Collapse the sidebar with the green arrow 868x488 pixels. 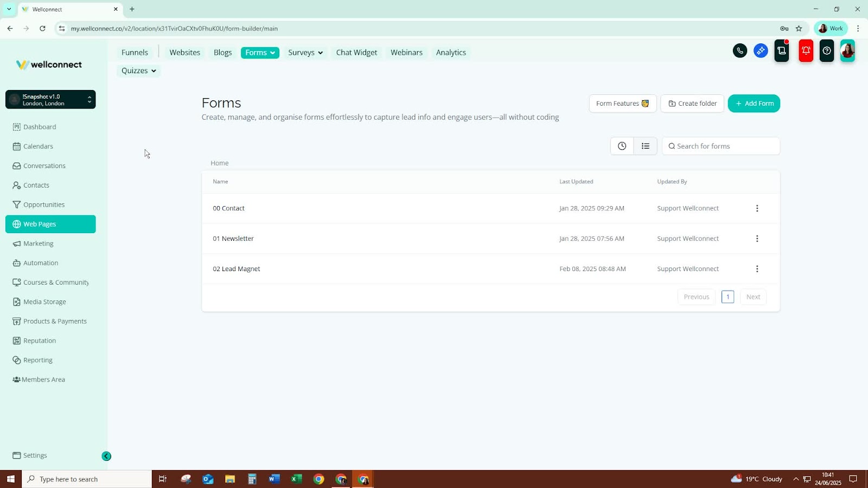coord(106,457)
